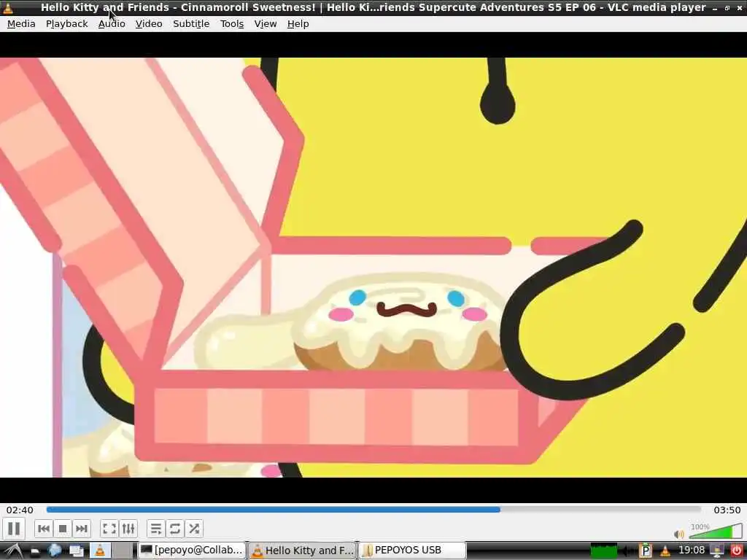Launch web browser globe icon in taskbar

[55, 551]
